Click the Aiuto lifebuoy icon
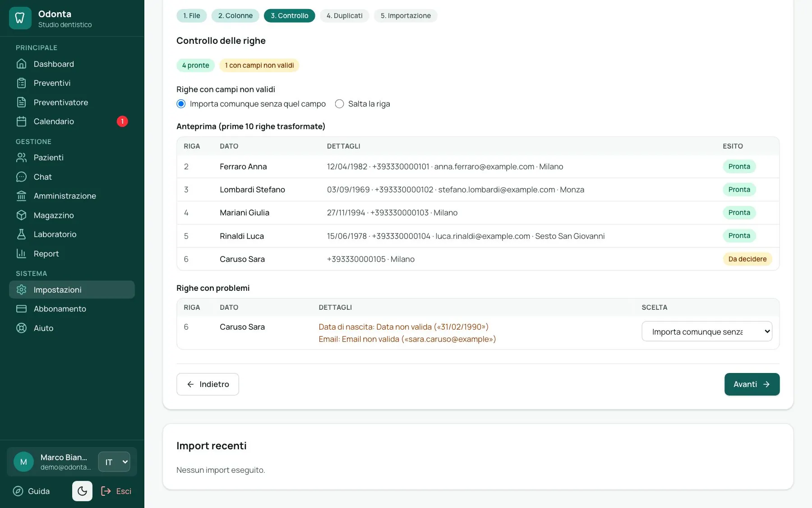 [x=21, y=328]
